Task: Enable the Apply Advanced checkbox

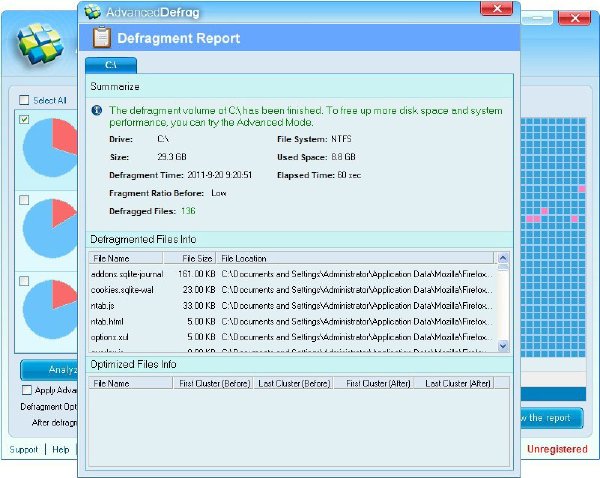Action: 27,390
